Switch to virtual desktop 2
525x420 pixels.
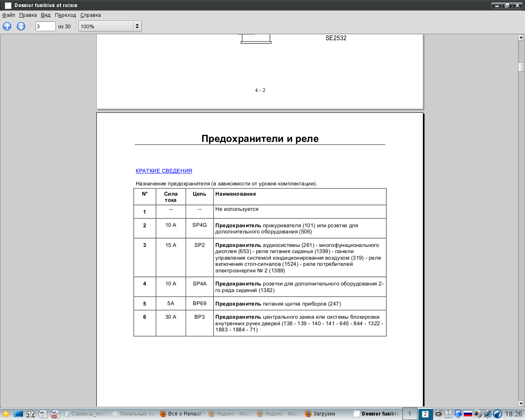[425, 413]
